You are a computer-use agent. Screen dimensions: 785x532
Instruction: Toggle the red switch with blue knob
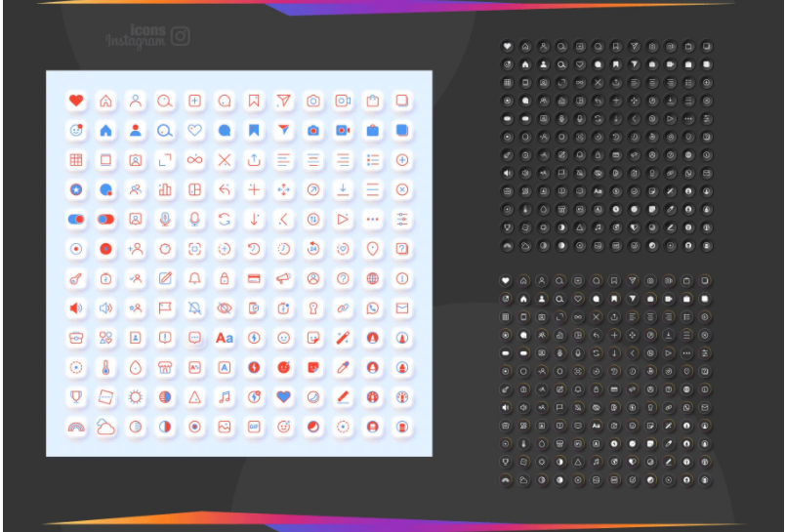click(x=105, y=220)
